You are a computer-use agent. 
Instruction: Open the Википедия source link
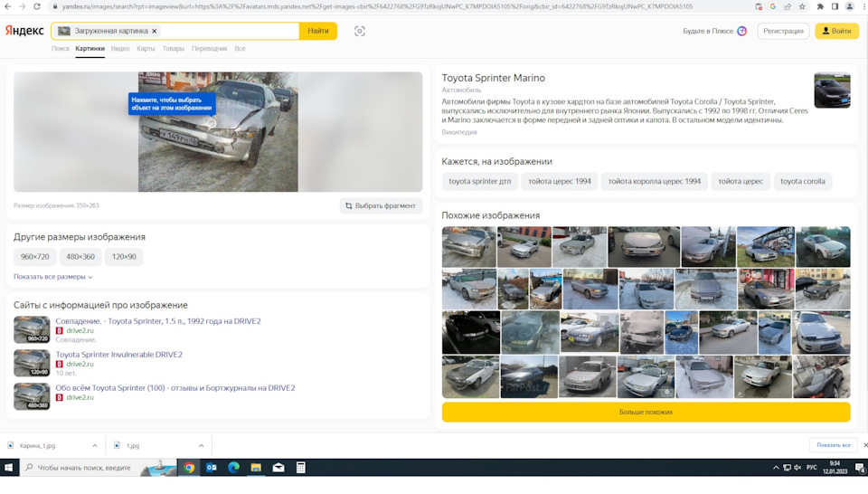(459, 132)
